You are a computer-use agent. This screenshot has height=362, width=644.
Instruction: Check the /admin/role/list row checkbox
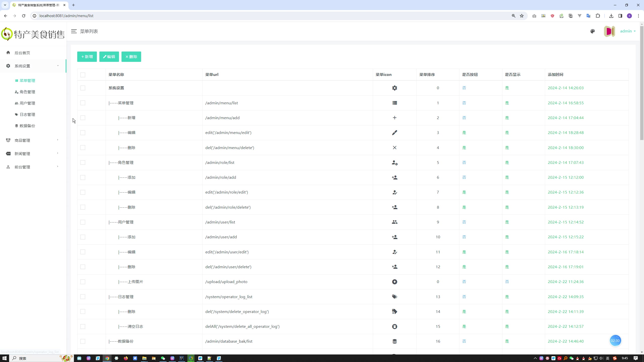pyautogui.click(x=83, y=162)
